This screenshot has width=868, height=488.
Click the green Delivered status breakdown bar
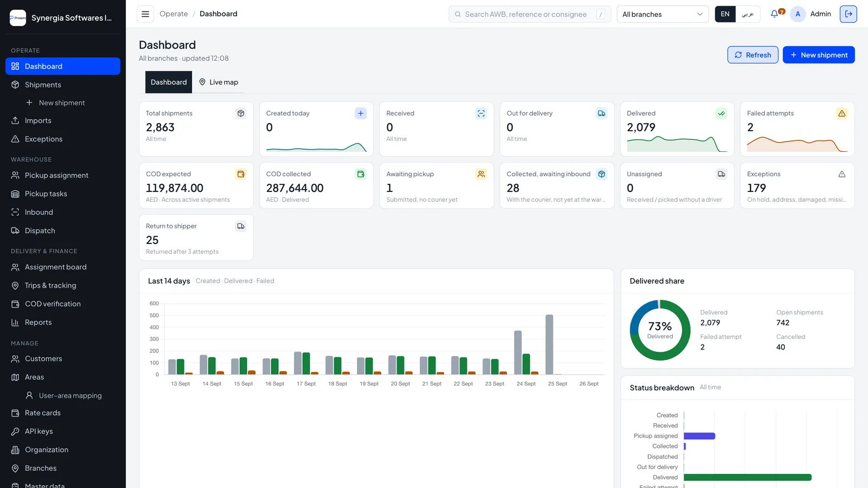coord(748,477)
